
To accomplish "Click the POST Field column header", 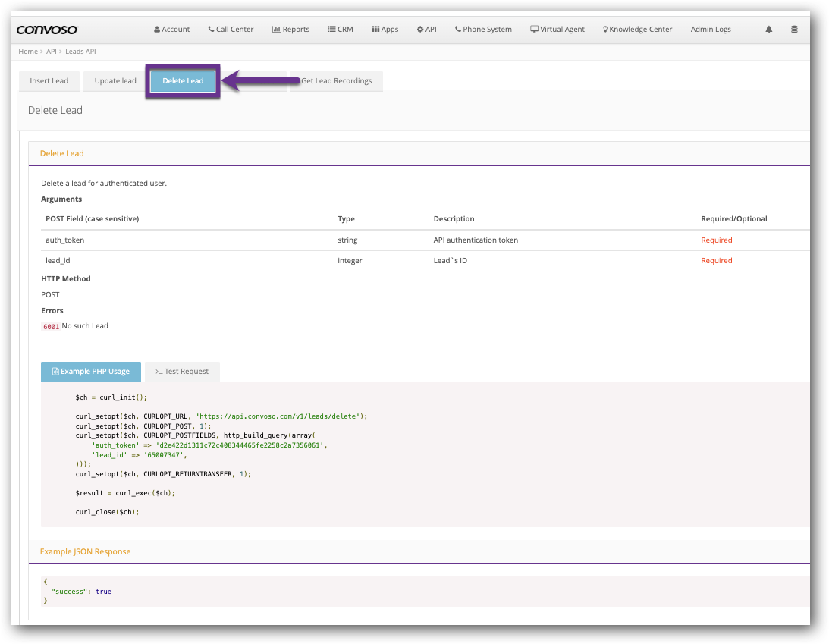I will pos(92,219).
